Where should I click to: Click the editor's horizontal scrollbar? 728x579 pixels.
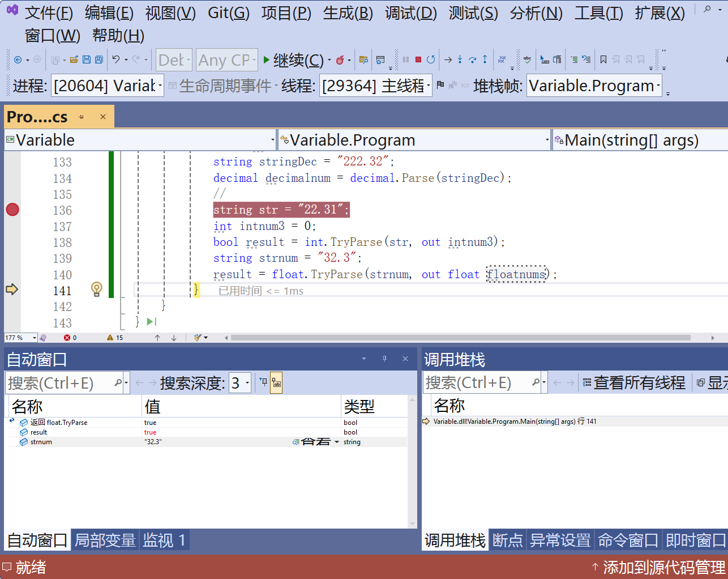tap(453, 337)
